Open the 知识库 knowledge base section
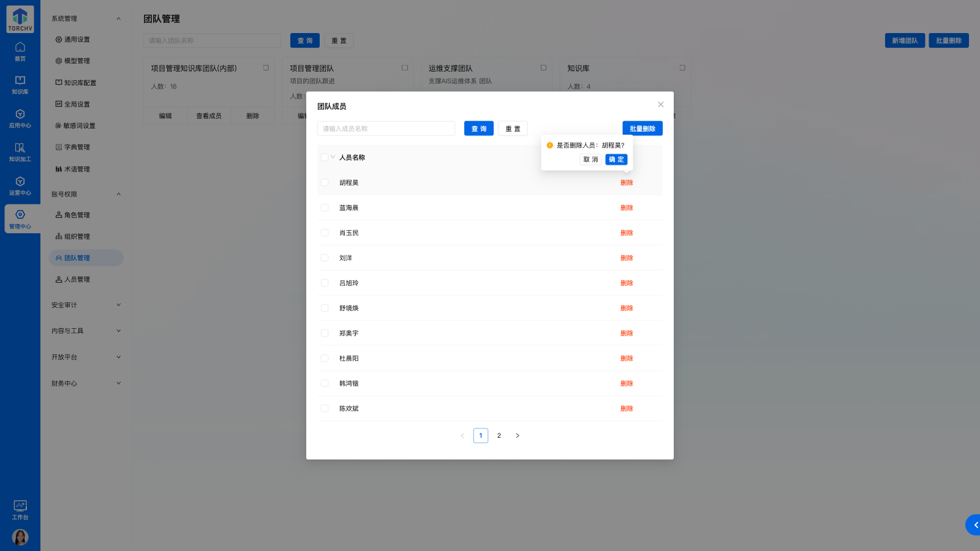980x551 pixels. (20, 84)
